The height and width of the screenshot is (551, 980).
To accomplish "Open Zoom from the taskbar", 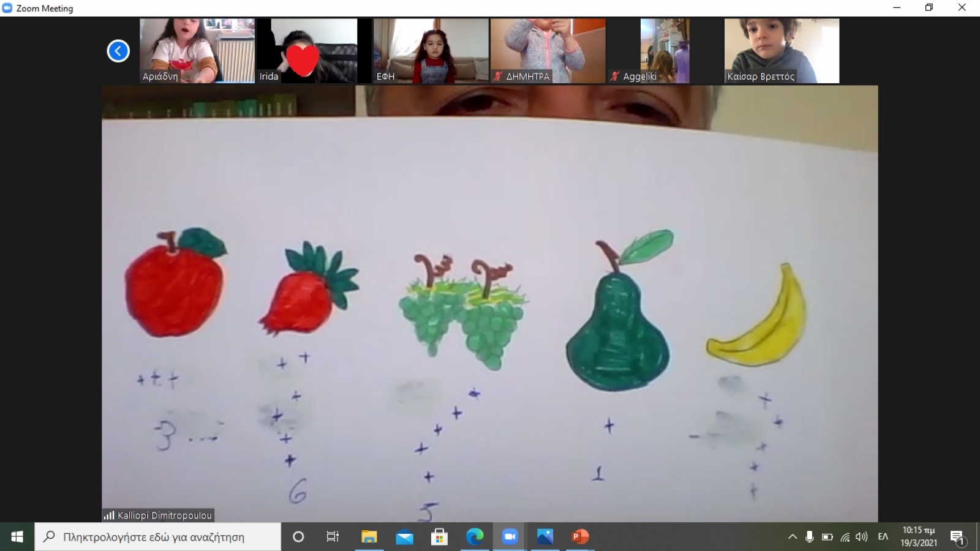I will (x=510, y=537).
